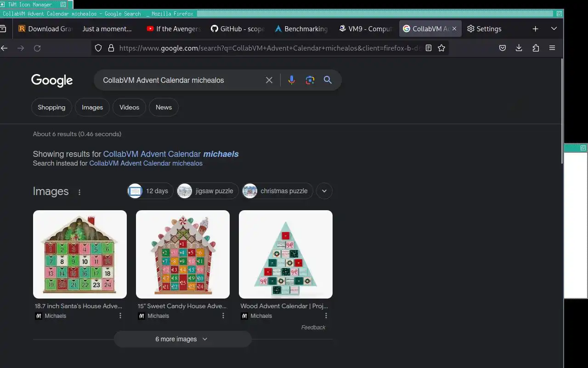This screenshot has width=588, height=368.
Task: Click the site padlock icon
Action: [x=111, y=48]
